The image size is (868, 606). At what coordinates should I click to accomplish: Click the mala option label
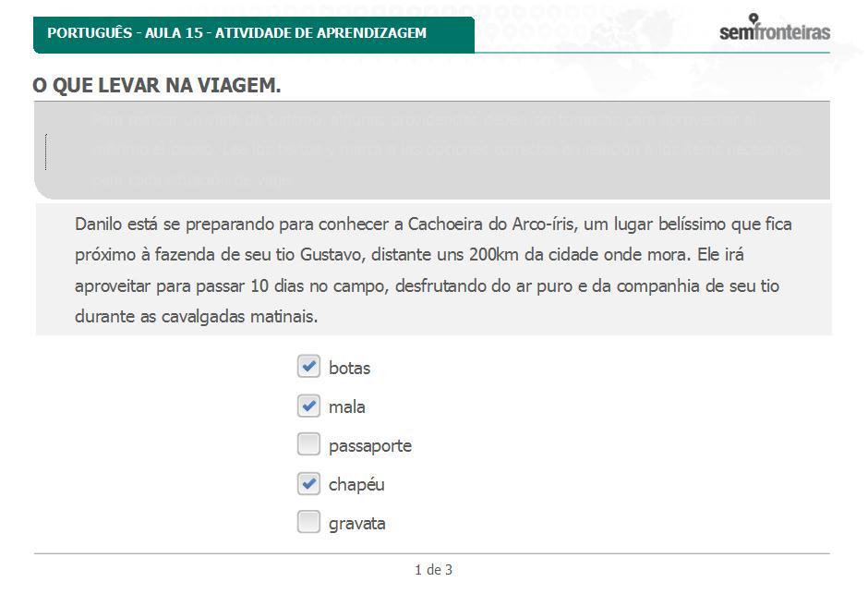tap(346, 407)
